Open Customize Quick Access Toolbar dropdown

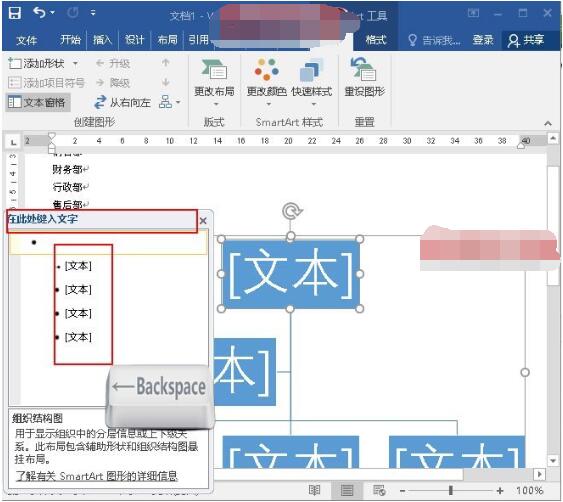[x=93, y=13]
